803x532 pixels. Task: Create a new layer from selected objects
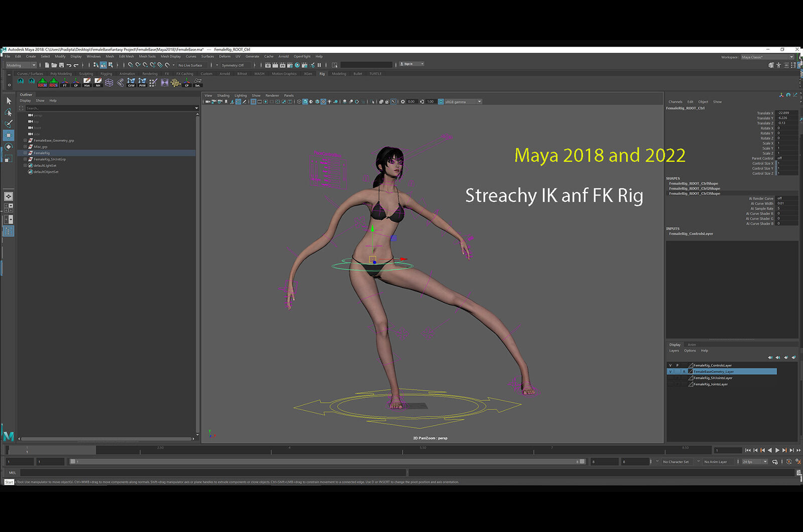pos(793,357)
